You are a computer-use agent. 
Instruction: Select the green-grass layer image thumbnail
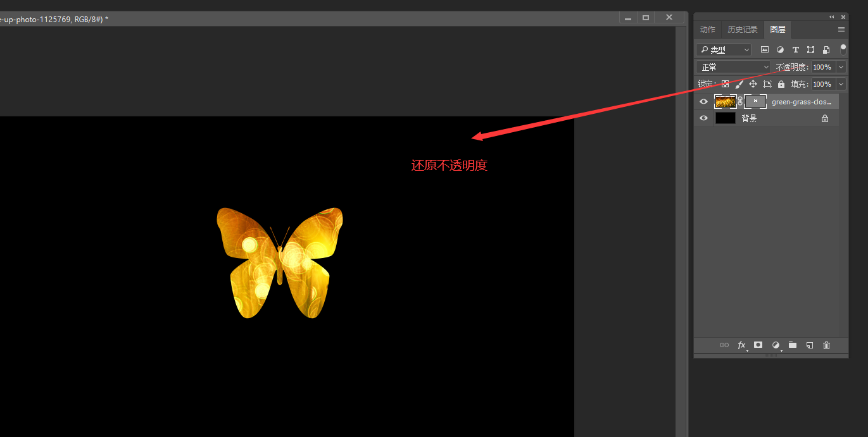click(726, 102)
